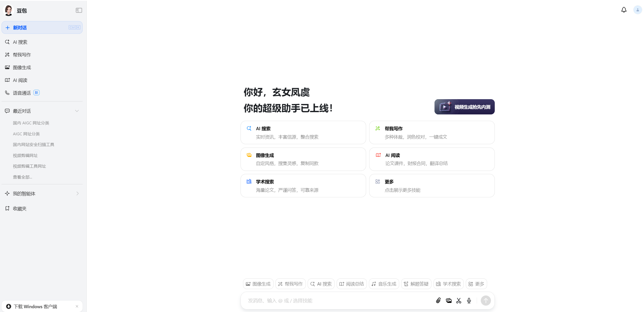Click the AI 搜索 sidebar magnifier icon
This screenshot has width=644, height=312.
point(7,42)
